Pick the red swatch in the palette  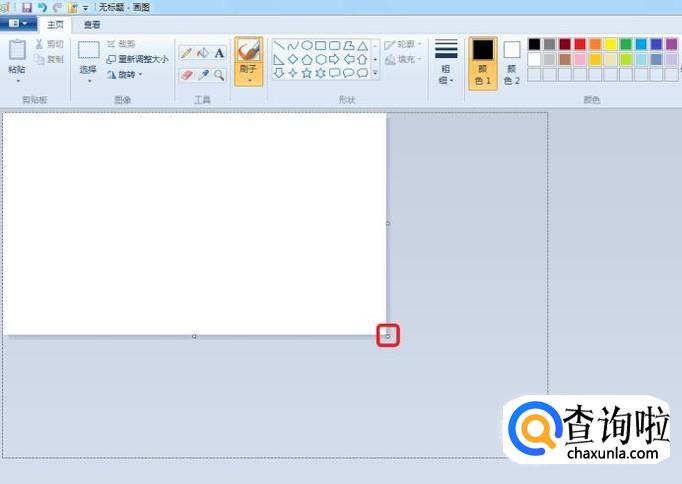coord(580,44)
